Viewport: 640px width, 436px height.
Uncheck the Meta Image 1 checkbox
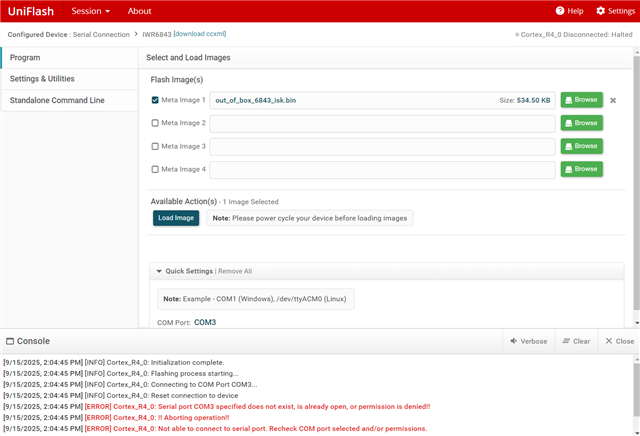tap(155, 100)
